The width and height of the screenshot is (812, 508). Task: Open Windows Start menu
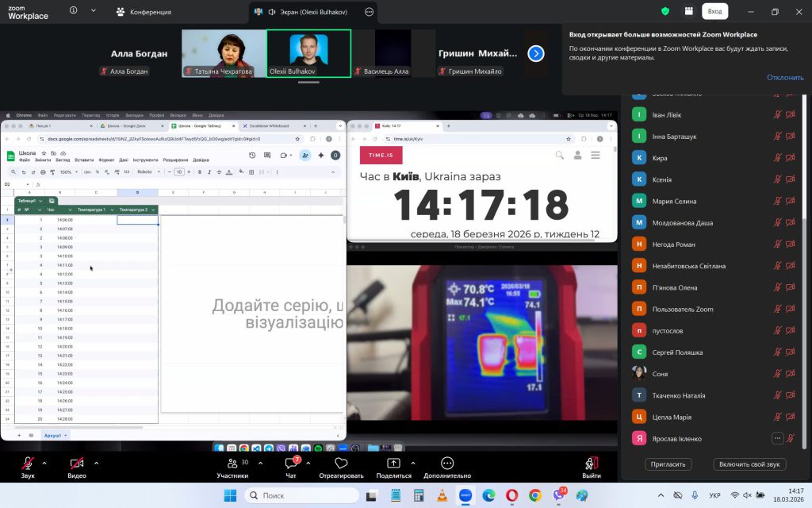(230, 495)
